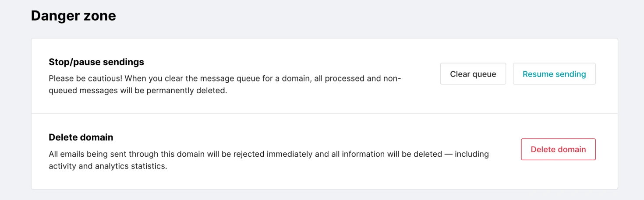Click the divider line between the sections
Viewport: 644px width, 200px height.
click(x=324, y=114)
